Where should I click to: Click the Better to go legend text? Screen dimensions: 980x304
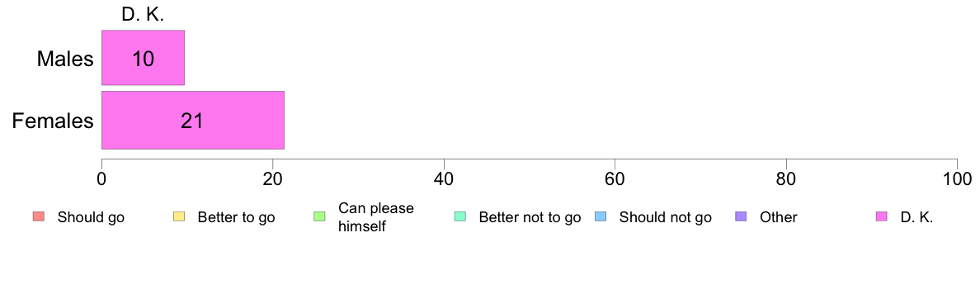pyautogui.click(x=236, y=218)
